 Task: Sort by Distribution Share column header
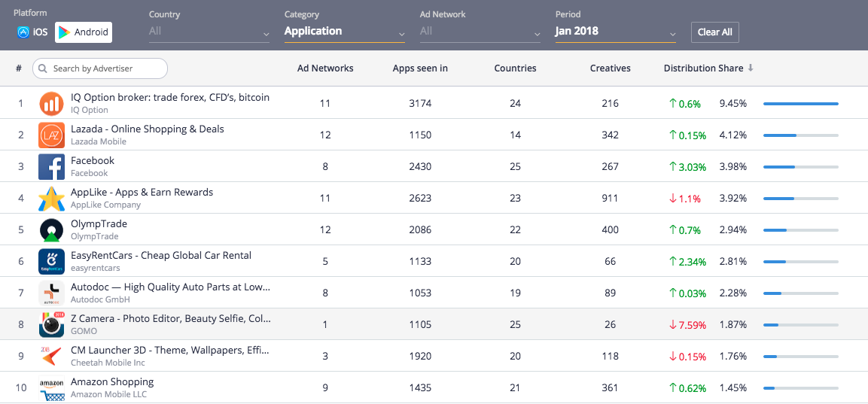click(704, 68)
